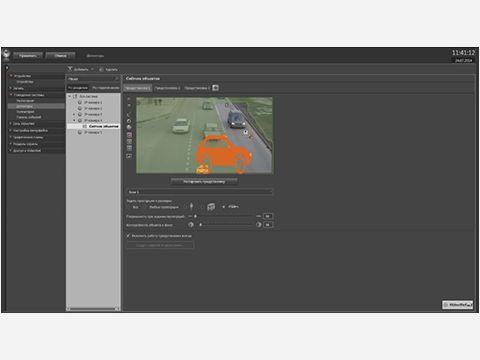The height and width of the screenshot is (360, 480).
Task: Switch to the Preset 3 tab
Action: (x=197, y=88)
